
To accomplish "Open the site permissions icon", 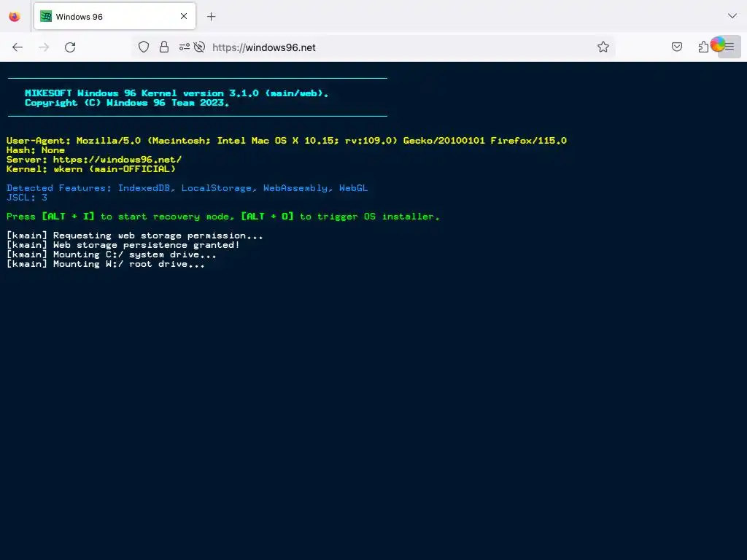I will (185, 47).
